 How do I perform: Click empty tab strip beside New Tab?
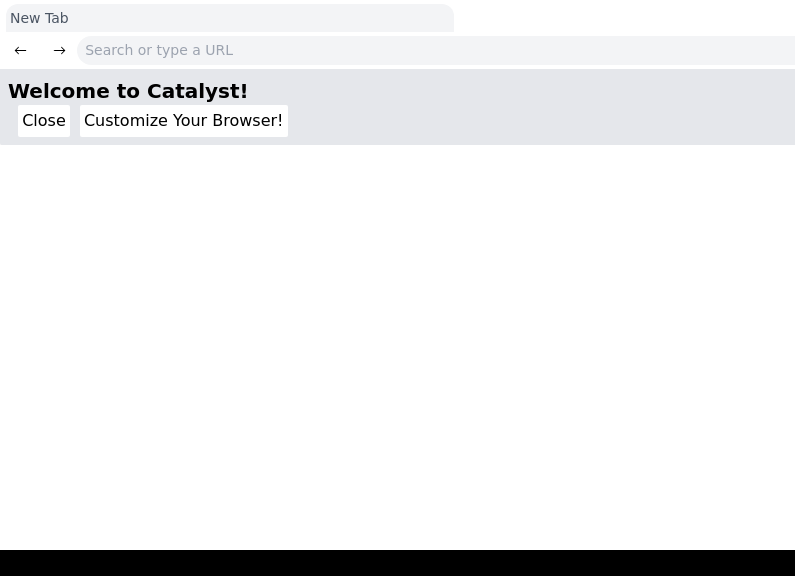[x=624, y=18]
